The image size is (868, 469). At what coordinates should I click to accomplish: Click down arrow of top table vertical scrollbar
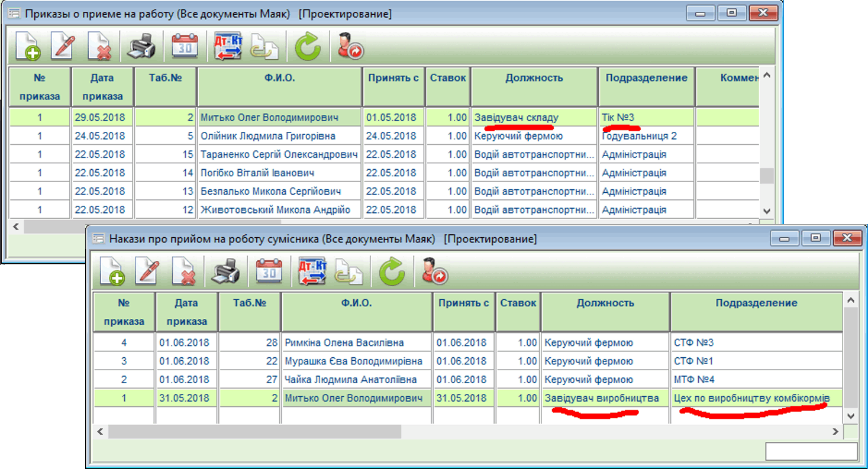tap(766, 211)
